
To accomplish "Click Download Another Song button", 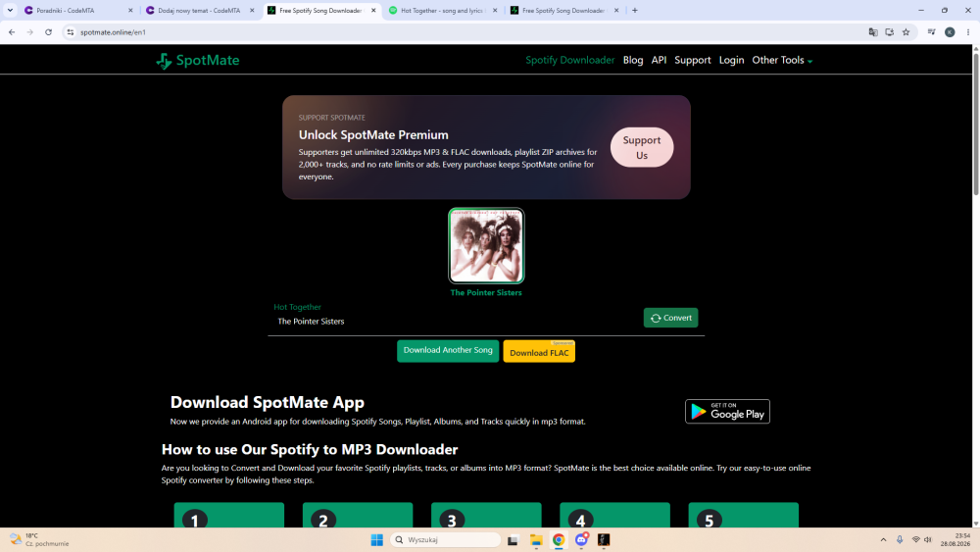I will [448, 351].
